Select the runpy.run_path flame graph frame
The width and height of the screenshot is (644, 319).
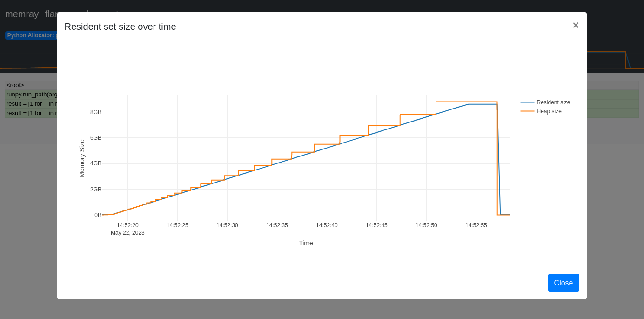point(31,95)
